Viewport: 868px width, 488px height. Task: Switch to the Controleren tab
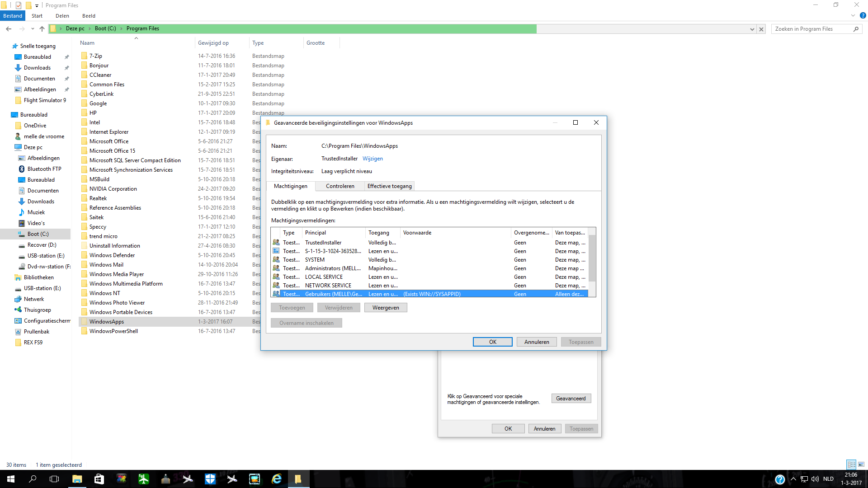click(340, 186)
